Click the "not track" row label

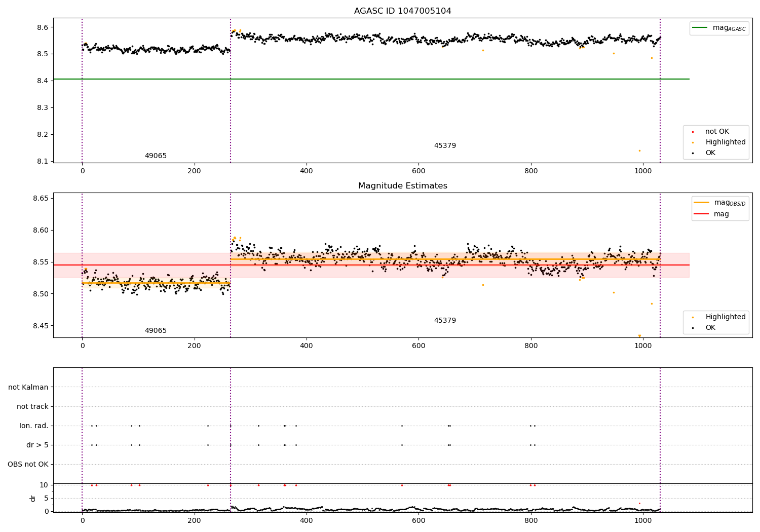pos(32,406)
